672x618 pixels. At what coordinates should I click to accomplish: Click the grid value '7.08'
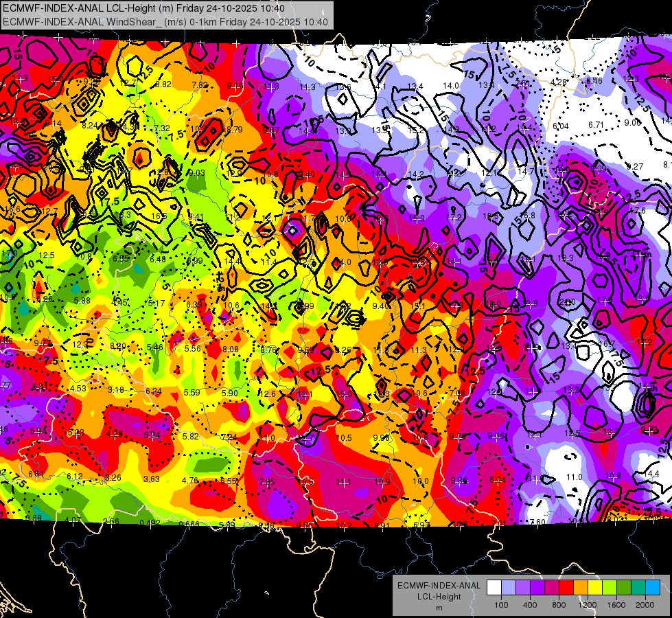(457, 393)
